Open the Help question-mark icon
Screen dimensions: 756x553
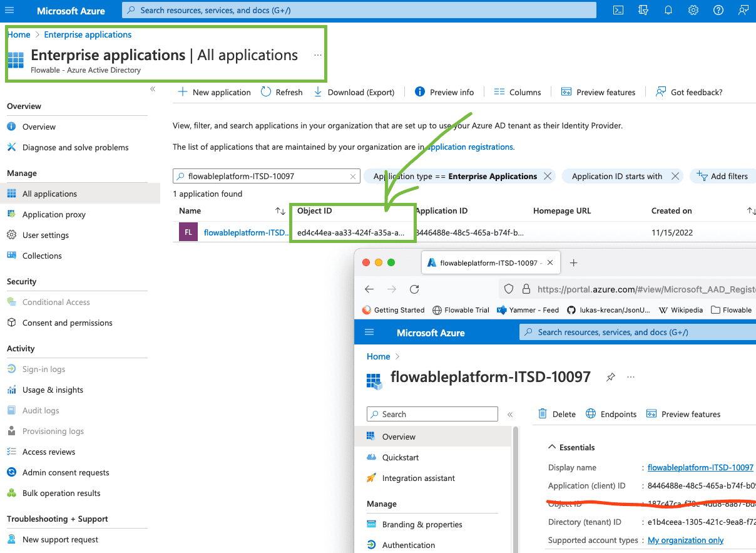[718, 10]
